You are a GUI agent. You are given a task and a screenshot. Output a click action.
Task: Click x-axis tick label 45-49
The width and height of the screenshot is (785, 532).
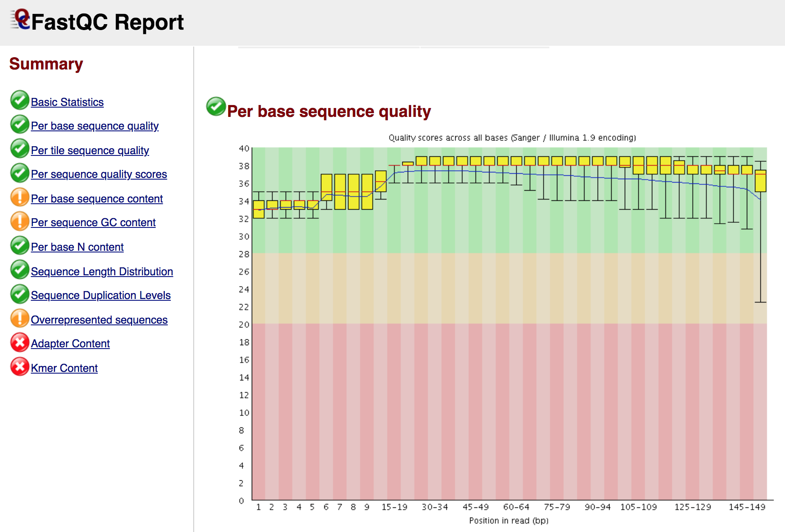476,507
